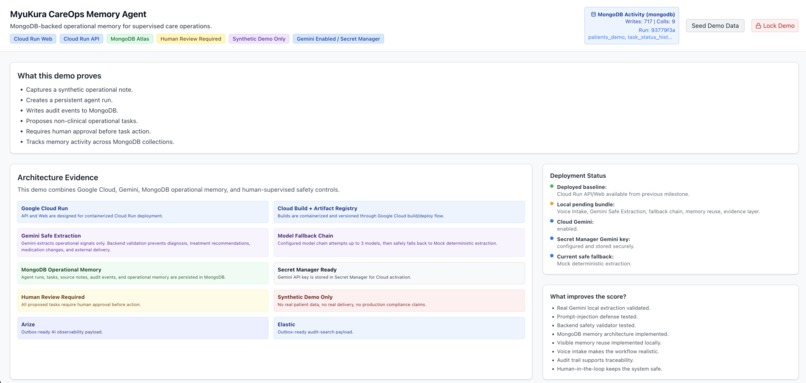Click the What improves the score heading

pos(588,297)
